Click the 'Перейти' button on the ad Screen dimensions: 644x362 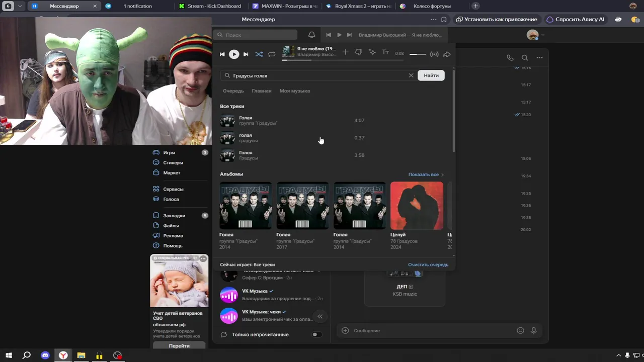click(x=179, y=345)
